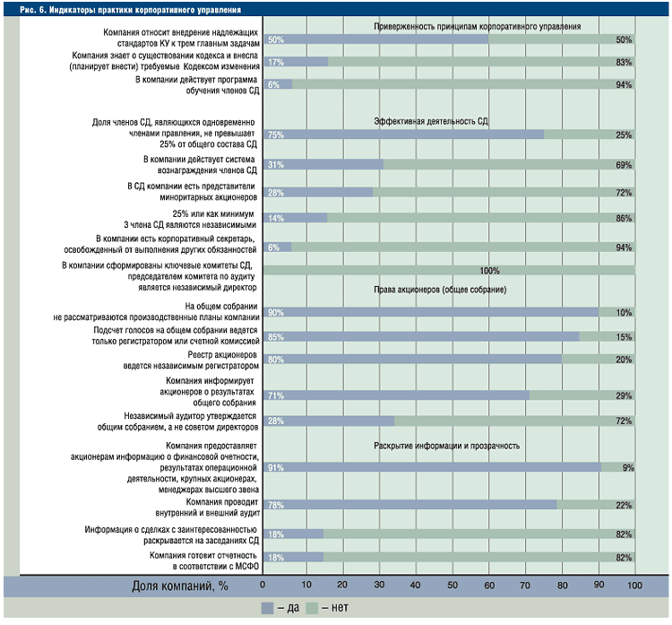Click the axis tick label '0'
Viewport: 672px width, 625px height.
click(x=263, y=585)
